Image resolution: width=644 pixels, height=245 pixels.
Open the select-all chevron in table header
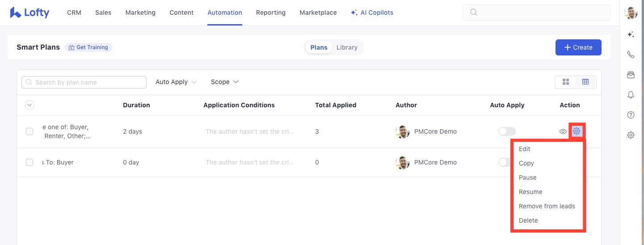pos(29,105)
